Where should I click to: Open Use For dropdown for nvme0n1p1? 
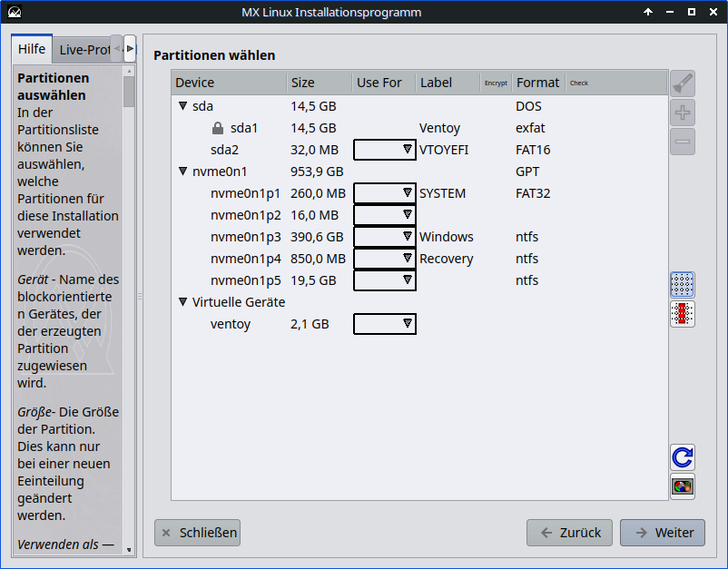[385, 193]
